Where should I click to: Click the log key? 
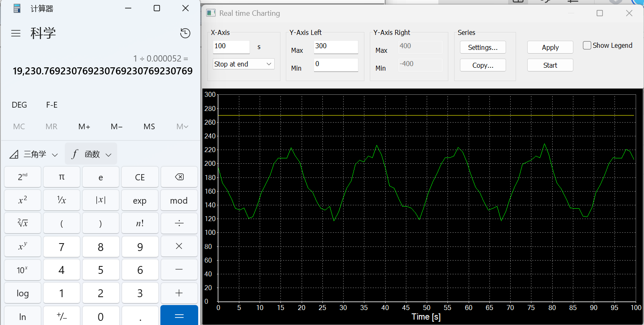[23, 293]
